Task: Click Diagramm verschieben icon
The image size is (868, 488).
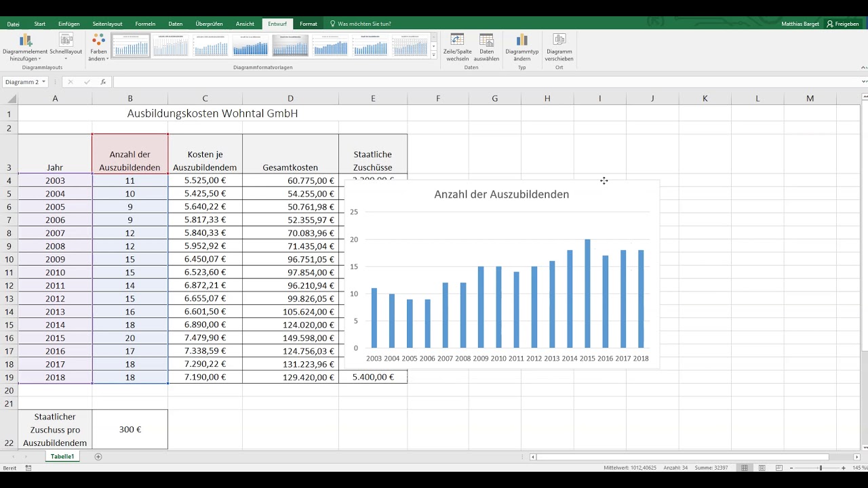Action: pos(559,47)
